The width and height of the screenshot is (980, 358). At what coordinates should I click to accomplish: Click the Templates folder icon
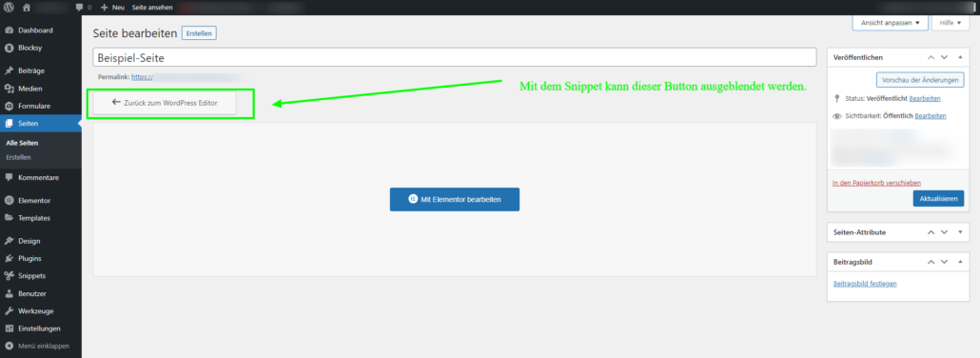tap(9, 218)
